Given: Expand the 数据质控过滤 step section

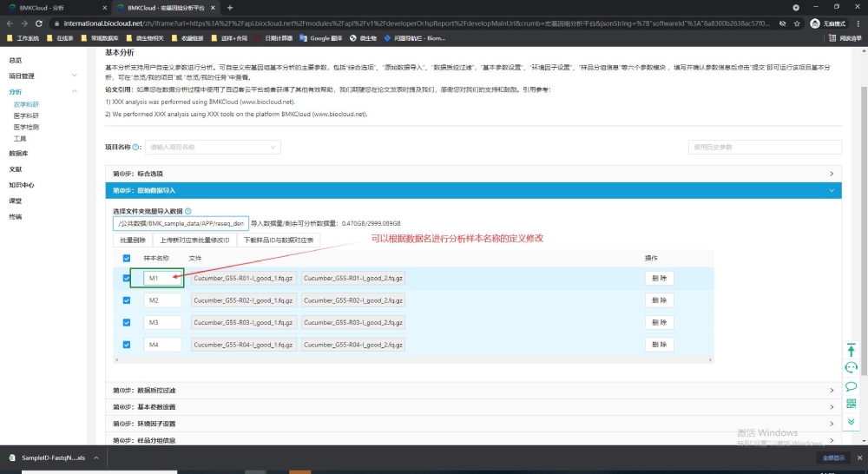Looking at the screenshot, I should pos(473,391).
